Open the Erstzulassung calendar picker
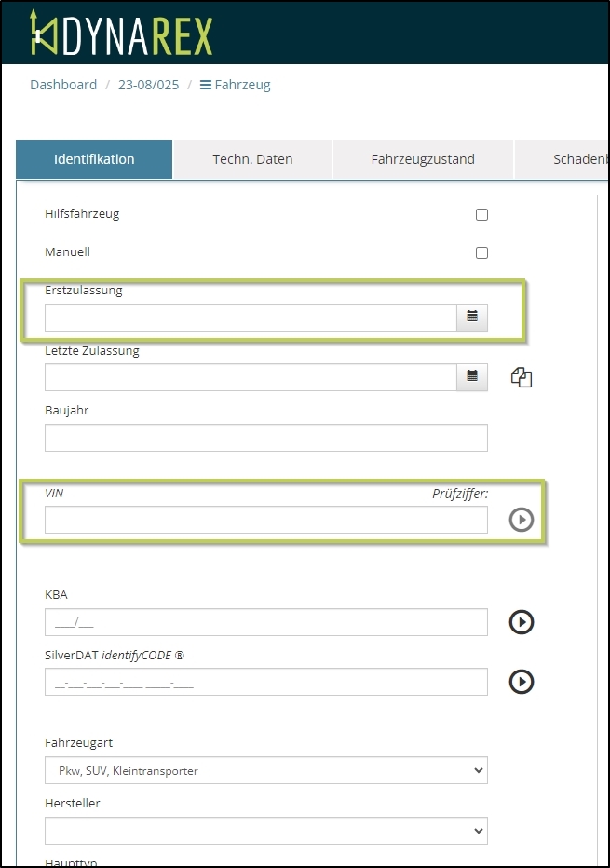This screenshot has height=868, width=610. [471, 318]
